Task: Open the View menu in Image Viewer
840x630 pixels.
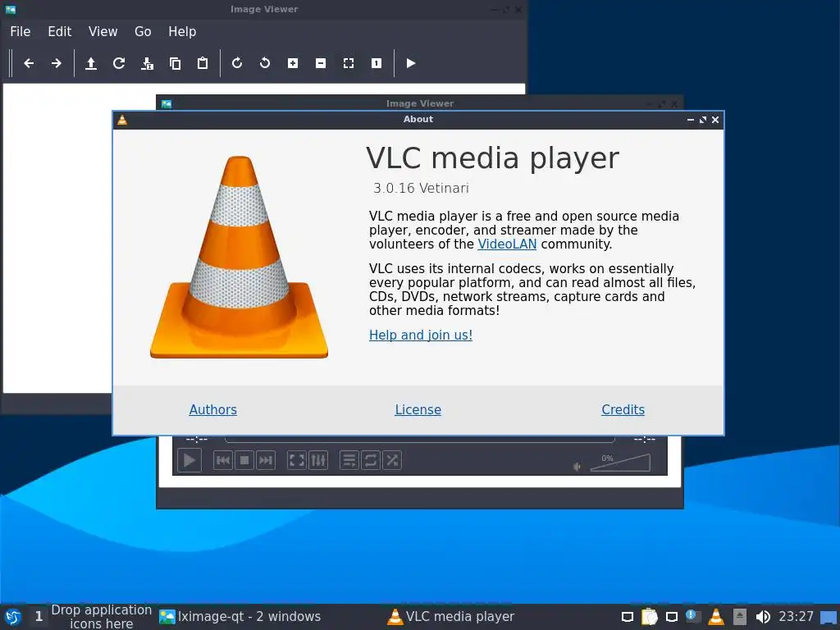Action: 103,32
